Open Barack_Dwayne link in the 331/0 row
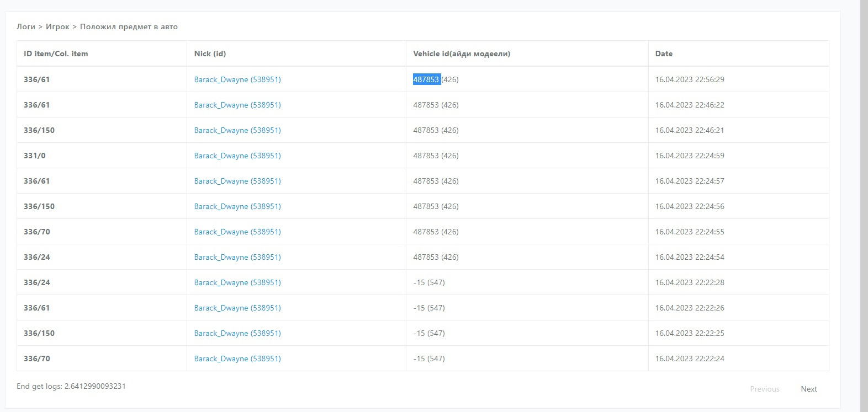The width and height of the screenshot is (868, 412). pyautogui.click(x=237, y=156)
